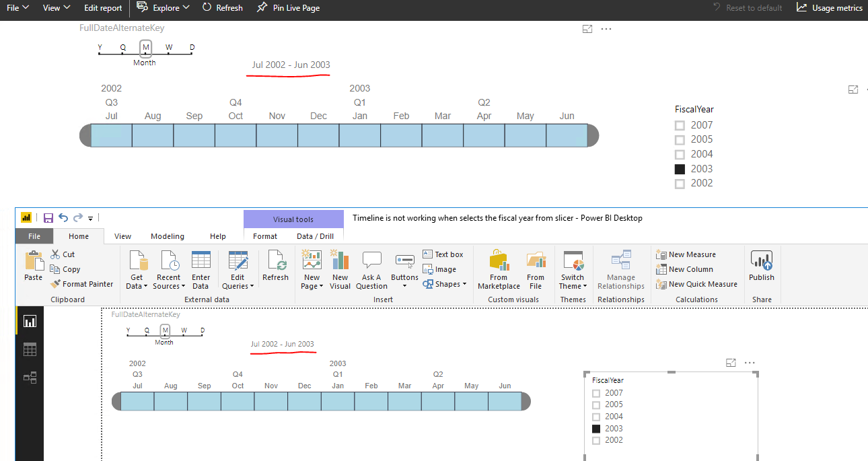Click the Enter Data table icon

click(201, 260)
